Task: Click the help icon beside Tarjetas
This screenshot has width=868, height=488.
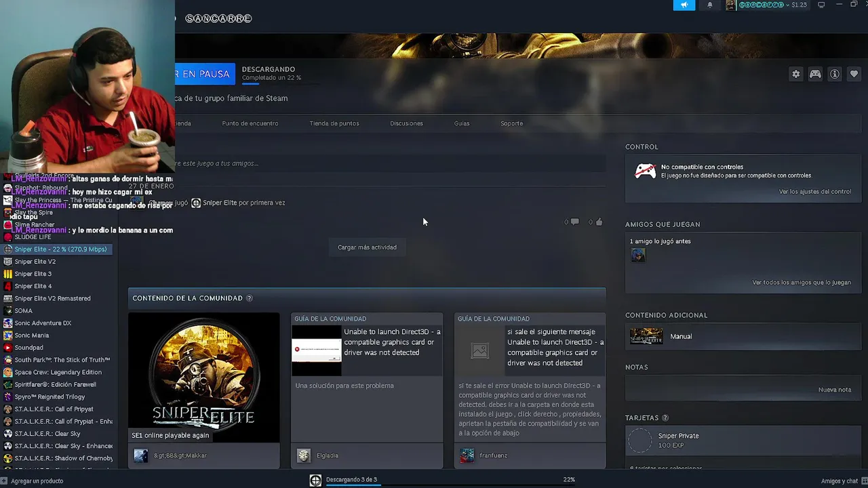Action: (665, 418)
